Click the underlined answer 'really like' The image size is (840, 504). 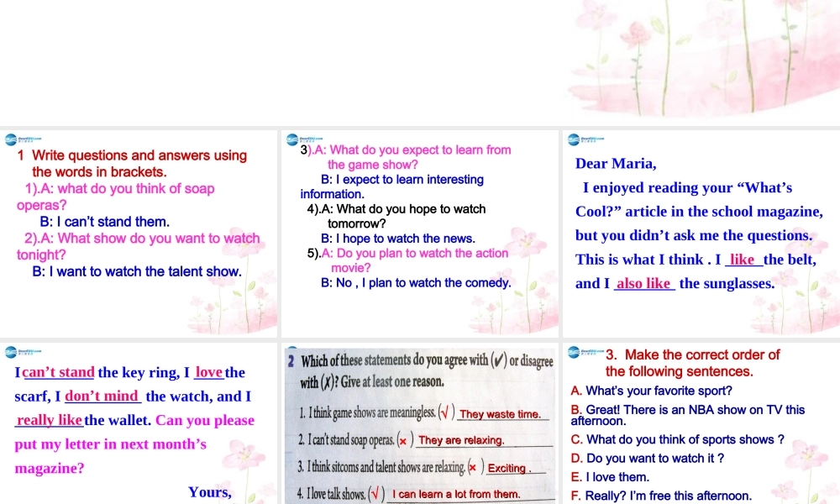[x=50, y=420]
